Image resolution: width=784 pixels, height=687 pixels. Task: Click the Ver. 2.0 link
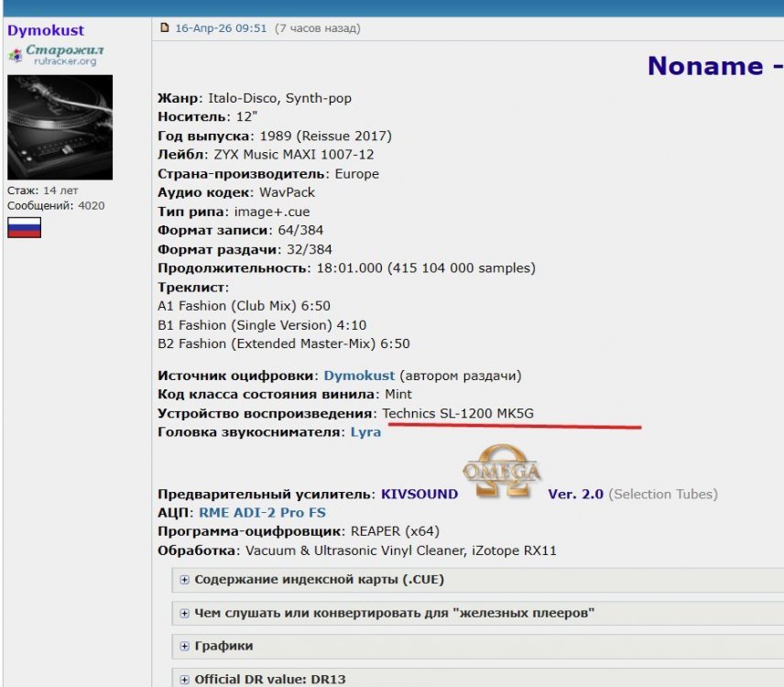[x=575, y=494]
